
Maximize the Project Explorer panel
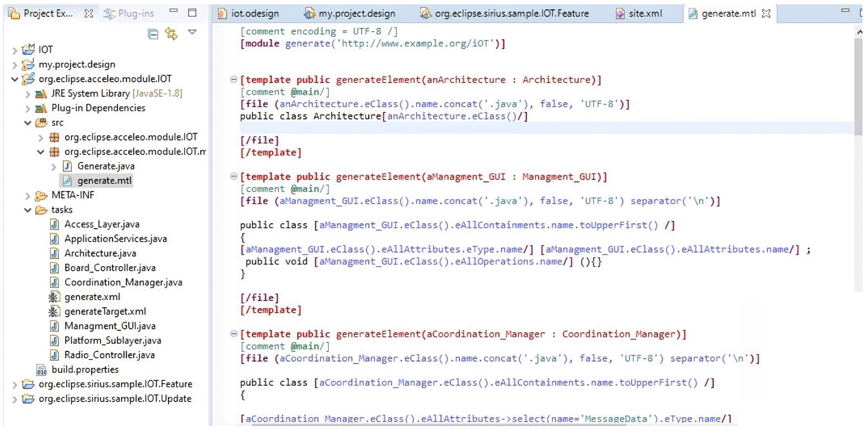pos(192,13)
